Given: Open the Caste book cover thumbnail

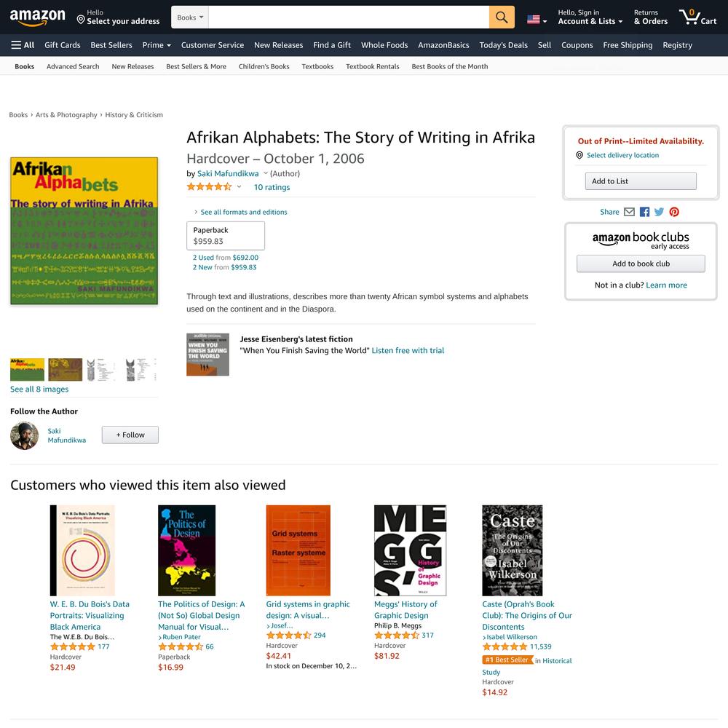Looking at the screenshot, I should pyautogui.click(x=512, y=550).
